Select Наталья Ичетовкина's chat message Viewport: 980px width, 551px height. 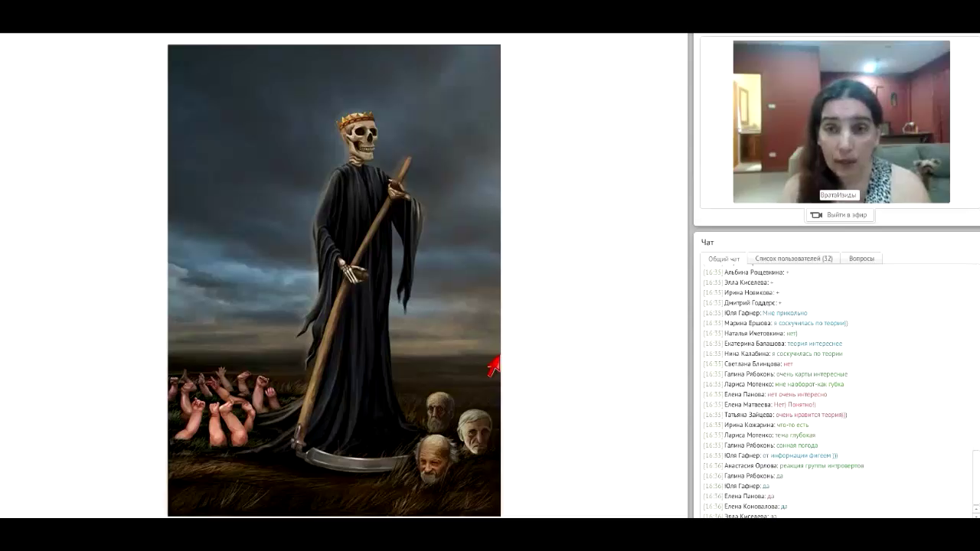coord(750,334)
